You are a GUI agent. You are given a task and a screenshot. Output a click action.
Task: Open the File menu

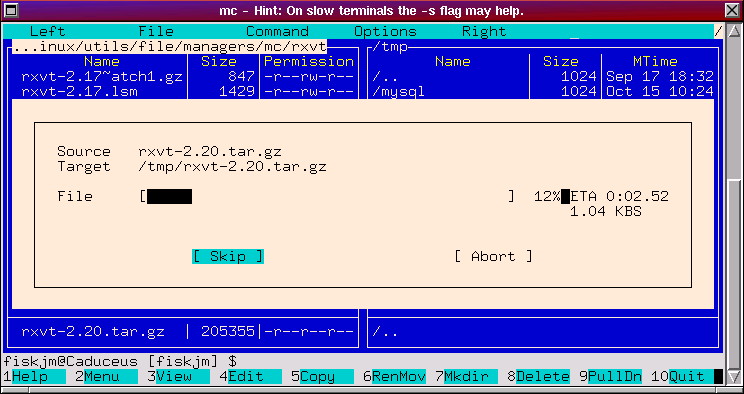pyautogui.click(x=156, y=31)
